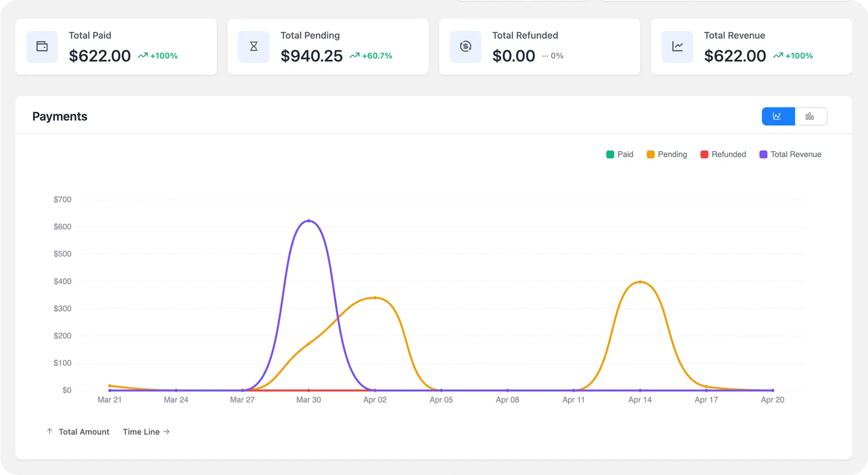This screenshot has height=475, width=868.
Task: Switch to line chart view
Action: 778,116
